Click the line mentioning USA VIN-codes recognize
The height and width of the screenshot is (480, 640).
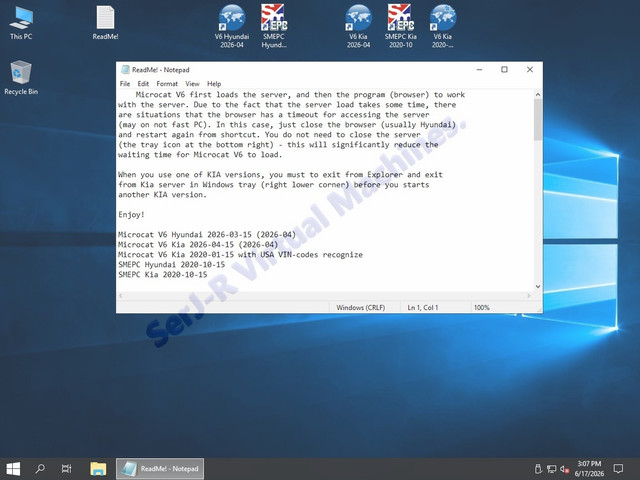click(240, 255)
